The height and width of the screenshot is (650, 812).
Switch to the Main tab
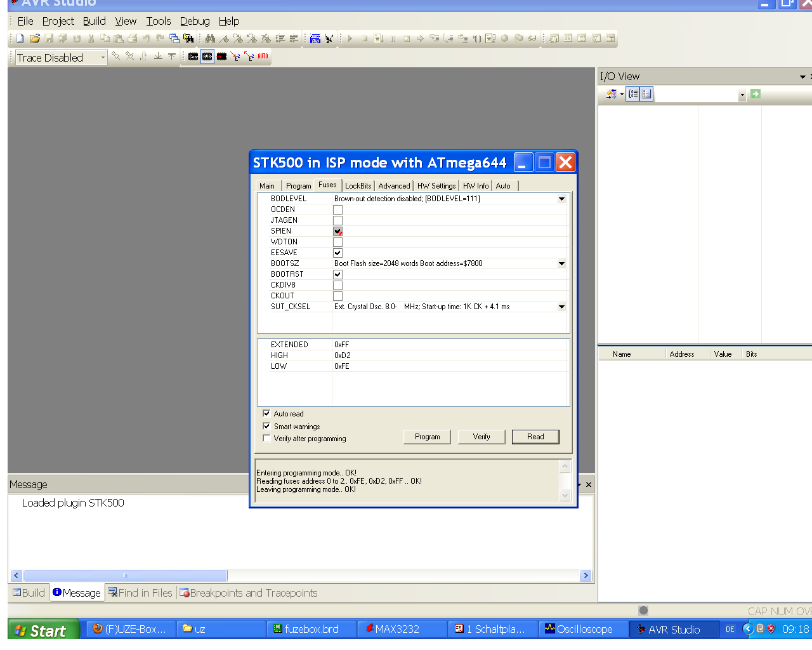(267, 186)
